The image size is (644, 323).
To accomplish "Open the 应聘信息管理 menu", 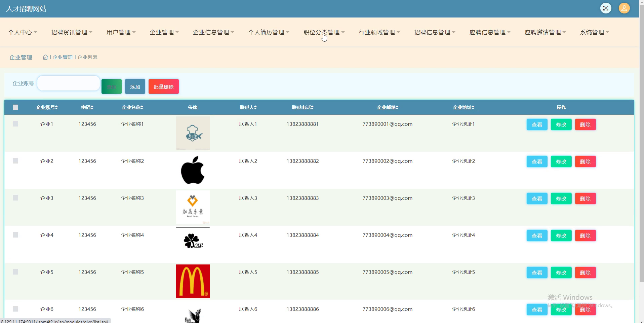I will (x=490, y=32).
